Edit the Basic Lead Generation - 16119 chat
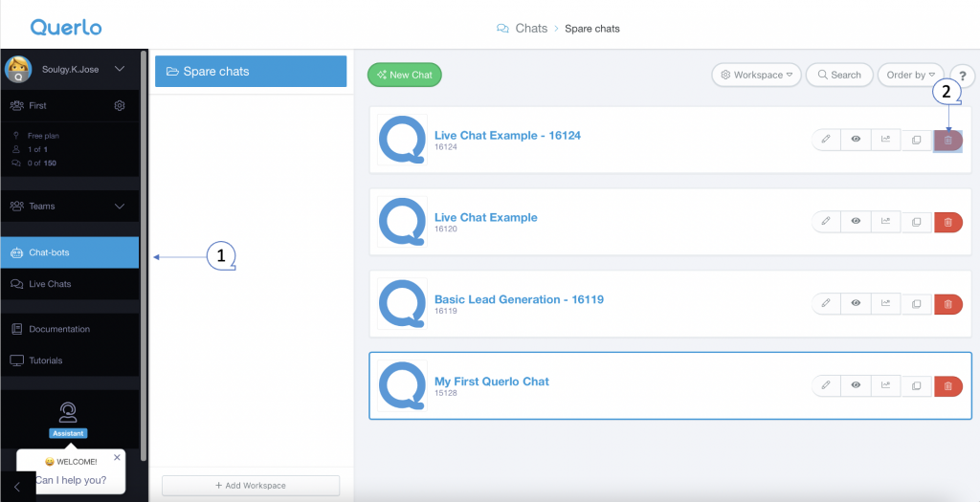This screenshot has height=502, width=980. [826, 303]
